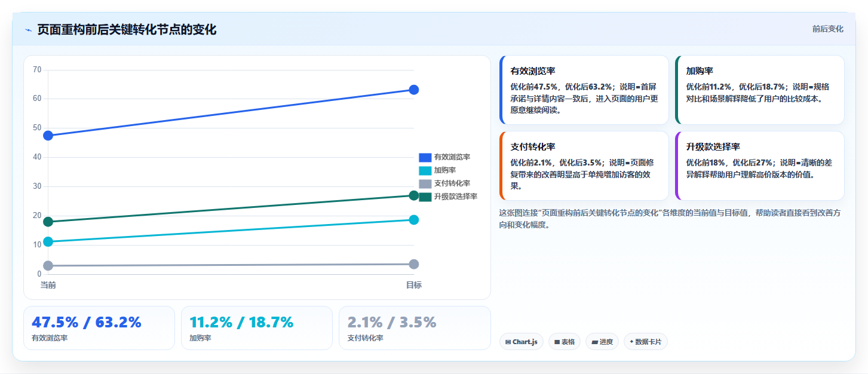This screenshot has height=374, width=868.
Task: Click the 加购率 data point at 目标
Action: (413, 220)
